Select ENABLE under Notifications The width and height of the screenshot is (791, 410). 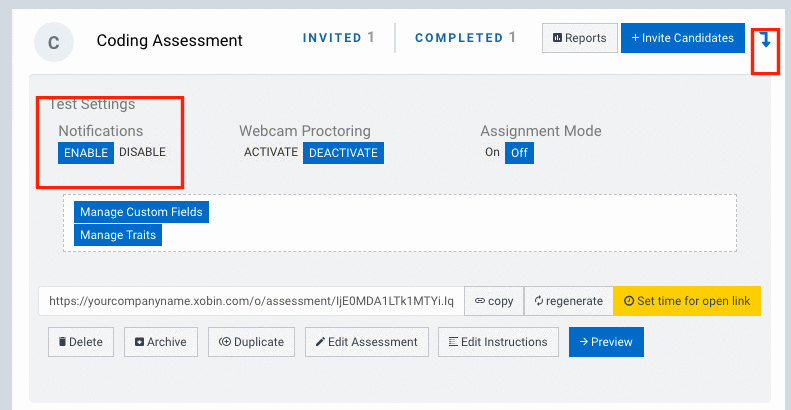[86, 153]
